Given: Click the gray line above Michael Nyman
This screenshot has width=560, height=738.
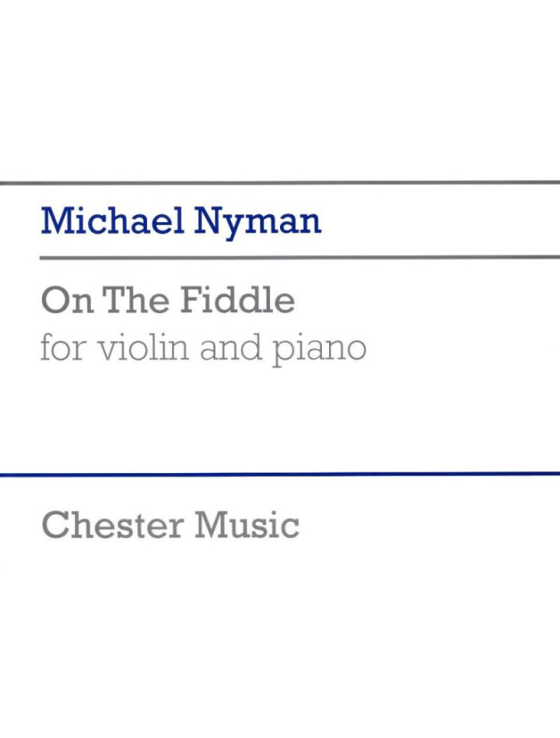Looking at the screenshot, I should [280, 182].
